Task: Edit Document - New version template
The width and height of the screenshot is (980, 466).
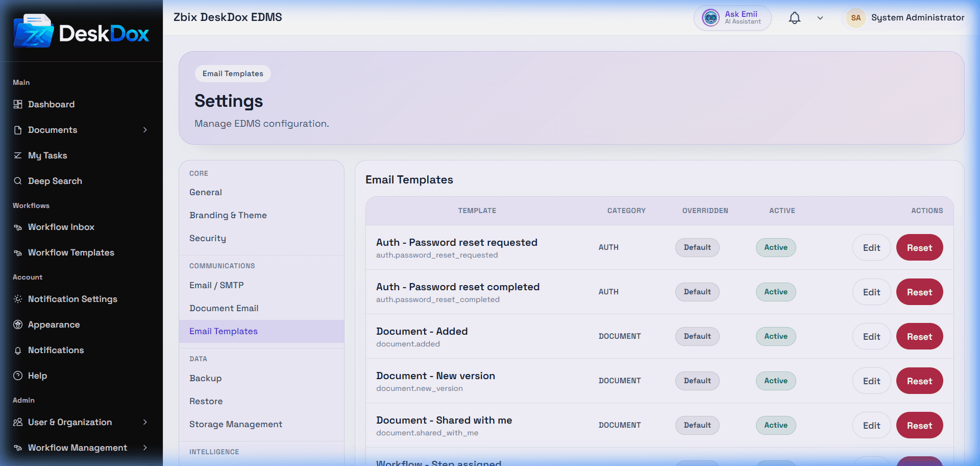Action: [871, 381]
